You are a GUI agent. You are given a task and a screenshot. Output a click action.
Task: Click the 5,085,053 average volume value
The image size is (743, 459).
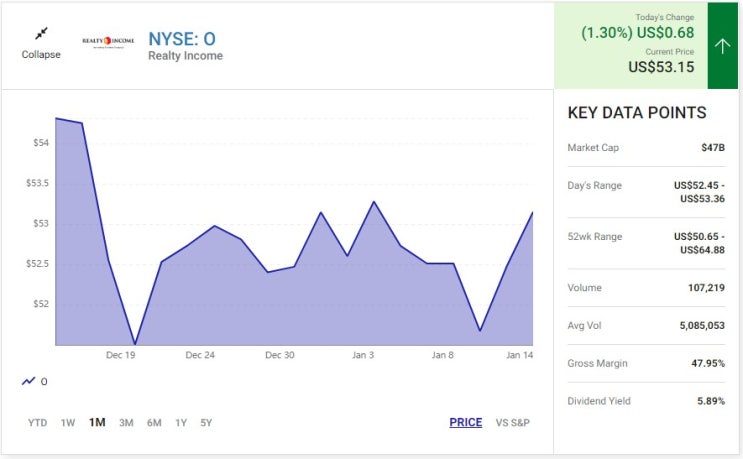click(x=702, y=325)
